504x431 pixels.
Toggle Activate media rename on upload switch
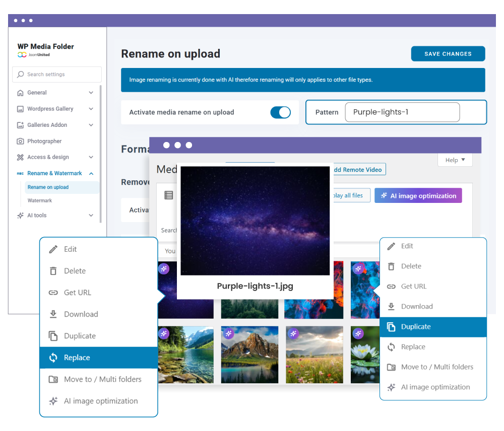(280, 112)
